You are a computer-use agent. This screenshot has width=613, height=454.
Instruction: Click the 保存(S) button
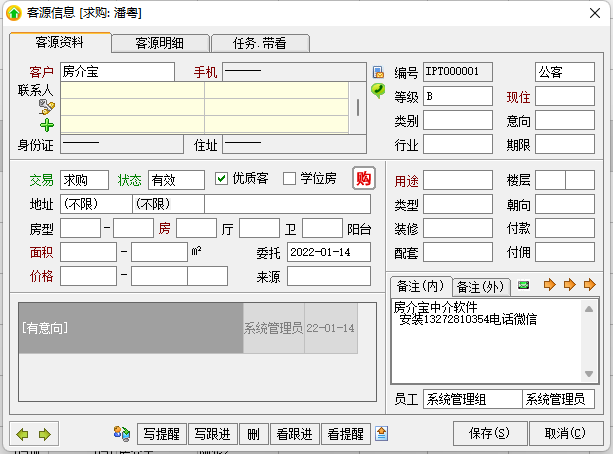(489, 433)
